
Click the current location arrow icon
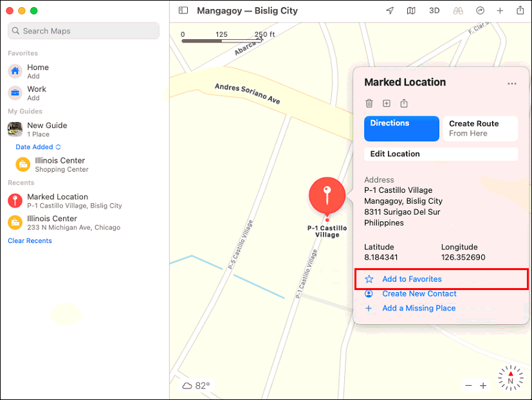pos(390,10)
